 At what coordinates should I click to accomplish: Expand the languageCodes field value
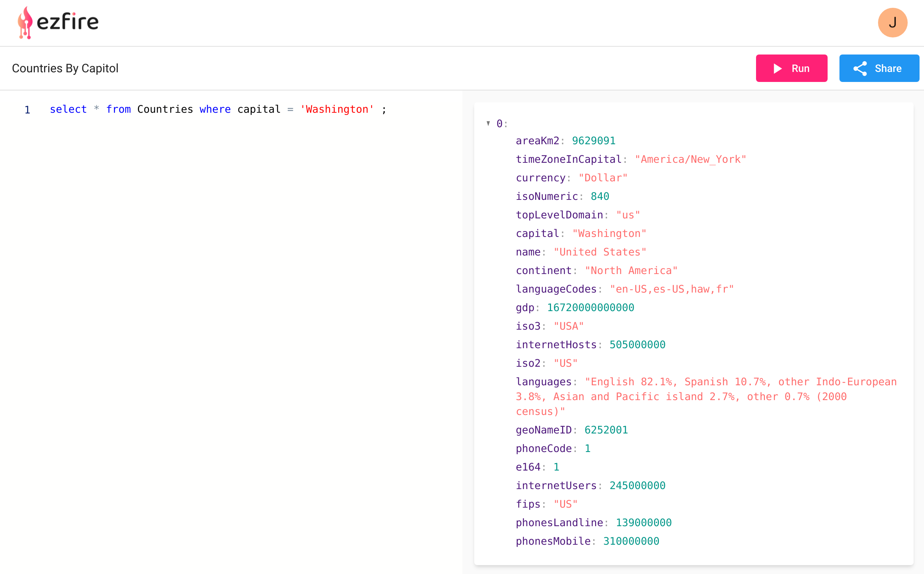pos(671,288)
